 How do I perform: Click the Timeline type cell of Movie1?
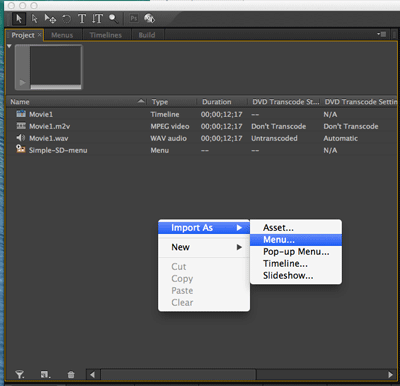[165, 114]
